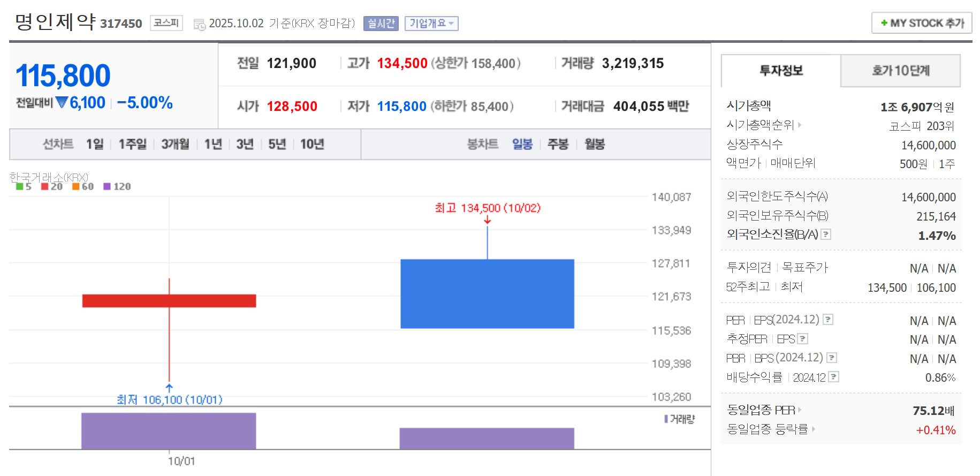The width and height of the screenshot is (980, 476).
Task: Switch to the 투자정보 tab
Action: (x=781, y=71)
